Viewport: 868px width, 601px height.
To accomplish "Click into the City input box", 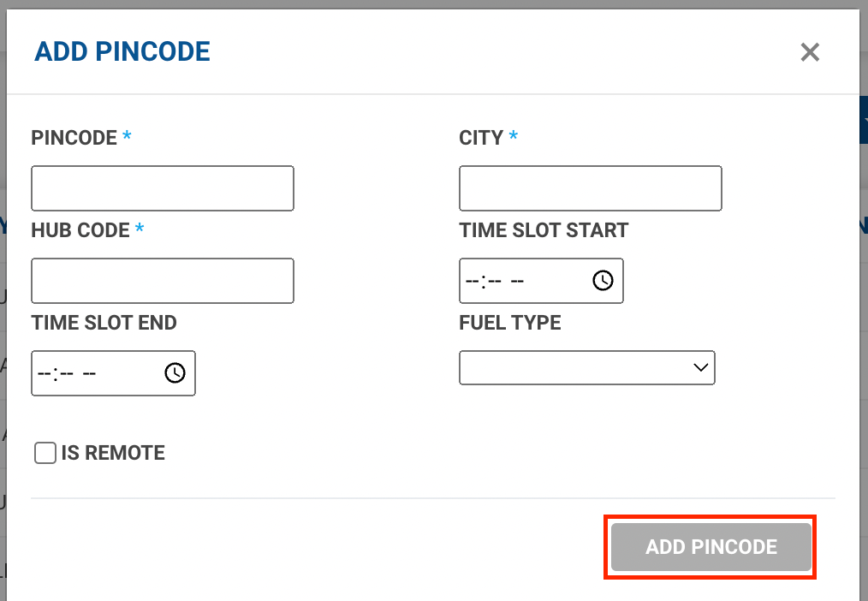I will [591, 188].
